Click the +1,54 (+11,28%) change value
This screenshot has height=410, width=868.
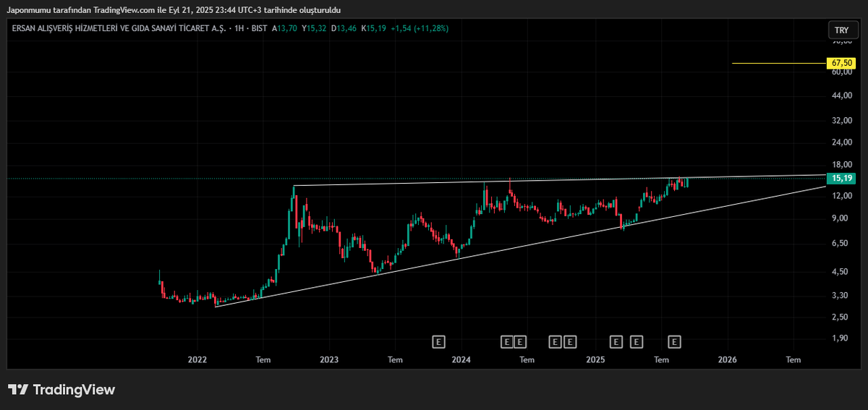click(x=420, y=28)
